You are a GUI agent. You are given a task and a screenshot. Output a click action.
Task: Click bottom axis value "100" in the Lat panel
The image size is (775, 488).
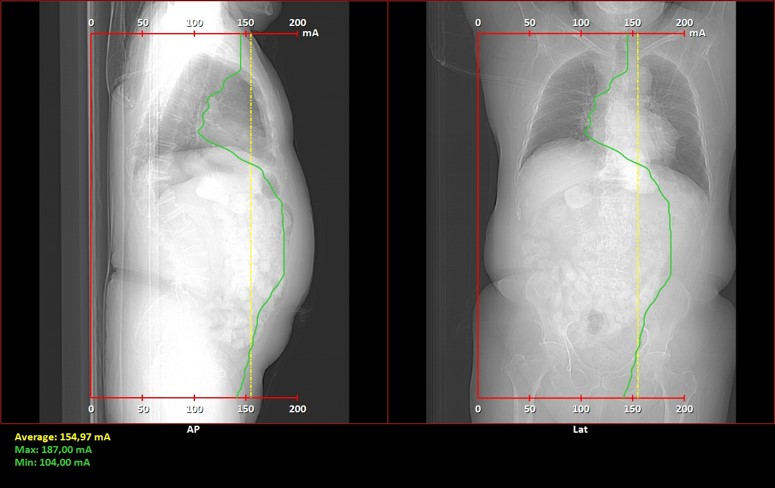click(581, 409)
